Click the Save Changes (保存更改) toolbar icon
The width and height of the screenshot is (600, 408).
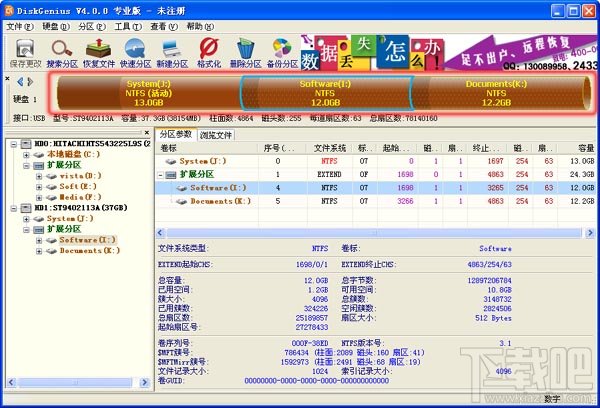pyautogui.click(x=25, y=54)
